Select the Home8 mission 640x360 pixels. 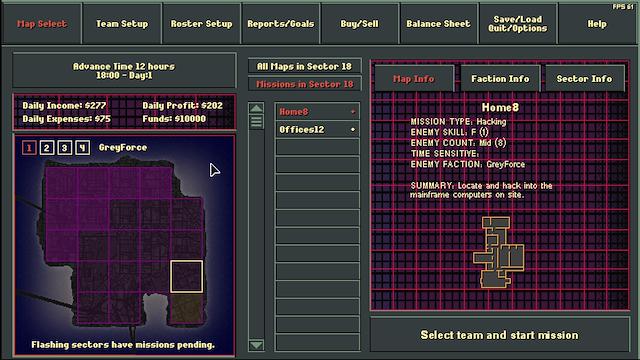317,111
